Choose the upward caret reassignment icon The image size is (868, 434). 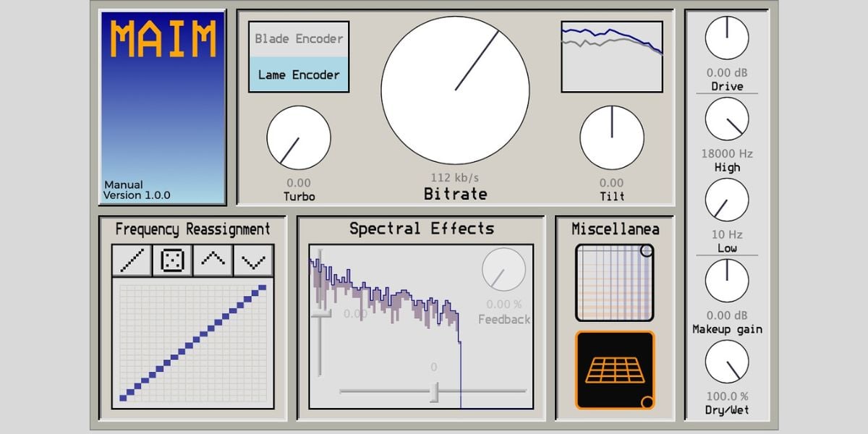click(x=213, y=260)
